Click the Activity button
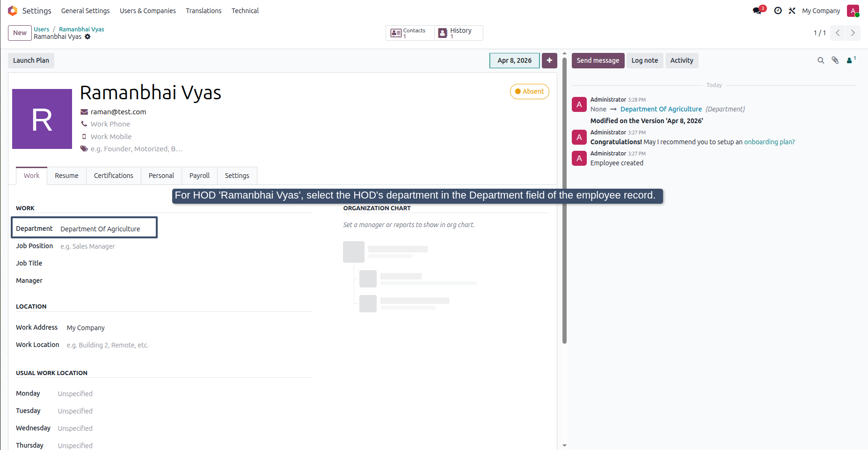 pos(682,60)
